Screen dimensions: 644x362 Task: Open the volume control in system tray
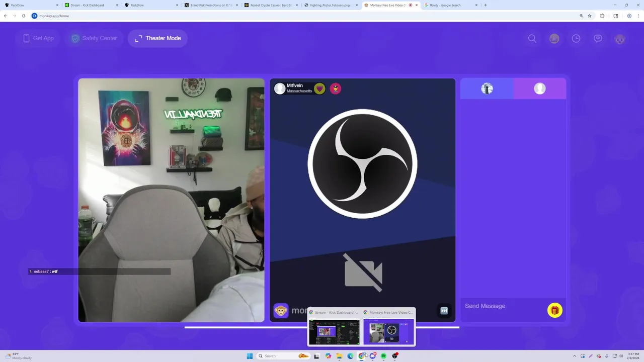620,356
